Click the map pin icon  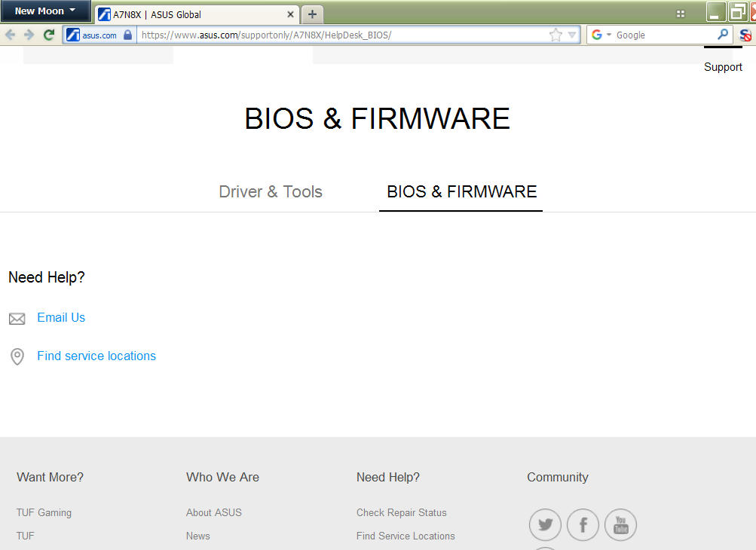tap(17, 356)
